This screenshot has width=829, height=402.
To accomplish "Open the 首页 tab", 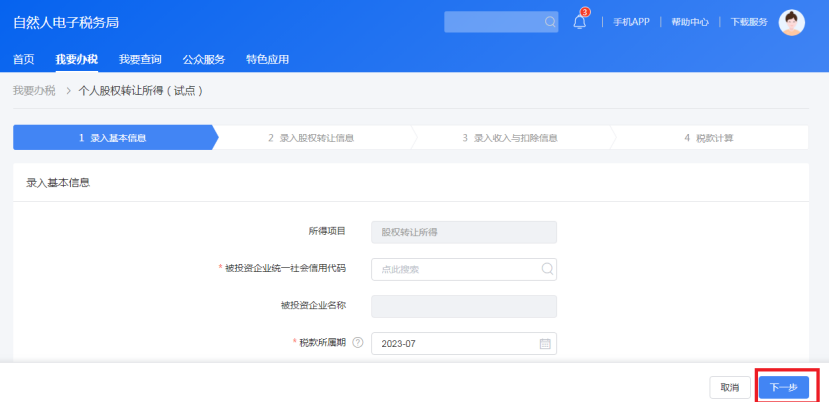I will click(23, 59).
